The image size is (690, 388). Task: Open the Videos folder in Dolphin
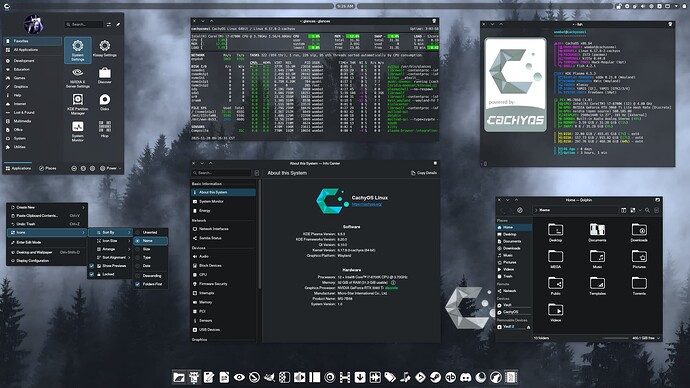click(x=555, y=312)
